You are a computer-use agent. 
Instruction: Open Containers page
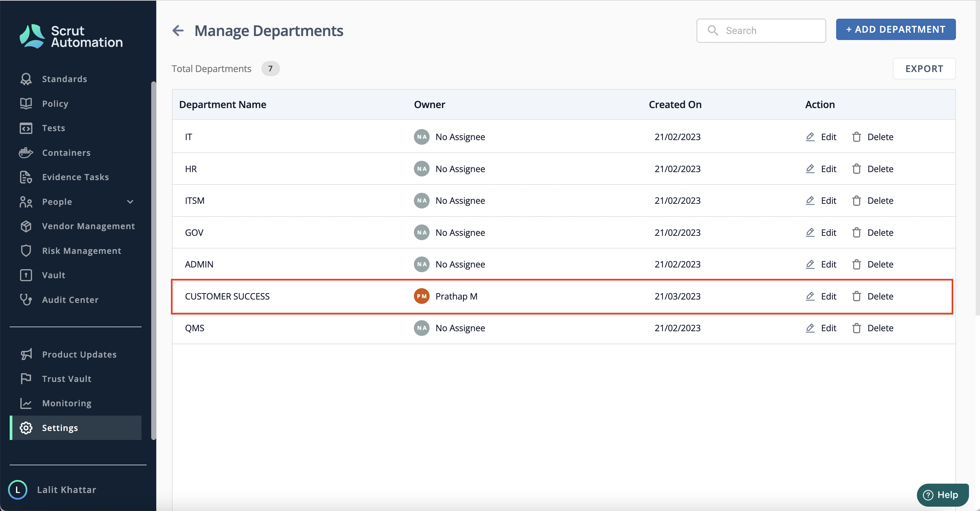(x=66, y=152)
